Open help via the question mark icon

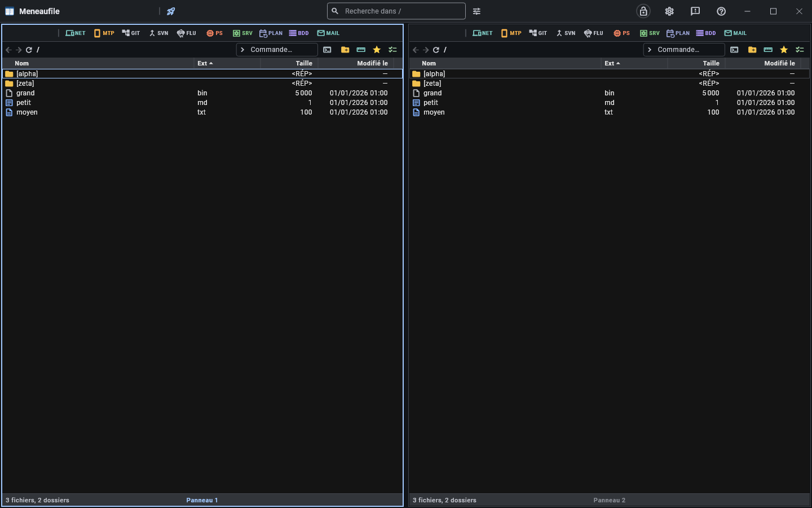point(721,11)
